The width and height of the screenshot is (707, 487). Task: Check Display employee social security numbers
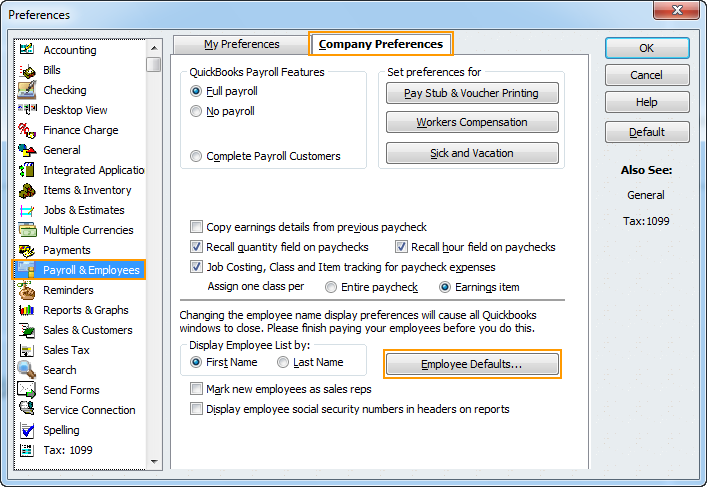(196, 409)
